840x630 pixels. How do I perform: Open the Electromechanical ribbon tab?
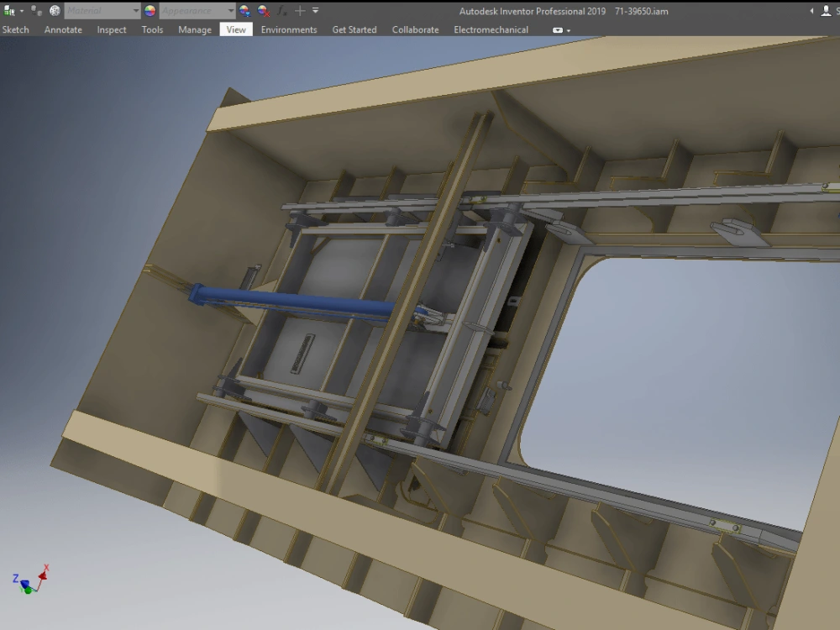click(x=490, y=29)
